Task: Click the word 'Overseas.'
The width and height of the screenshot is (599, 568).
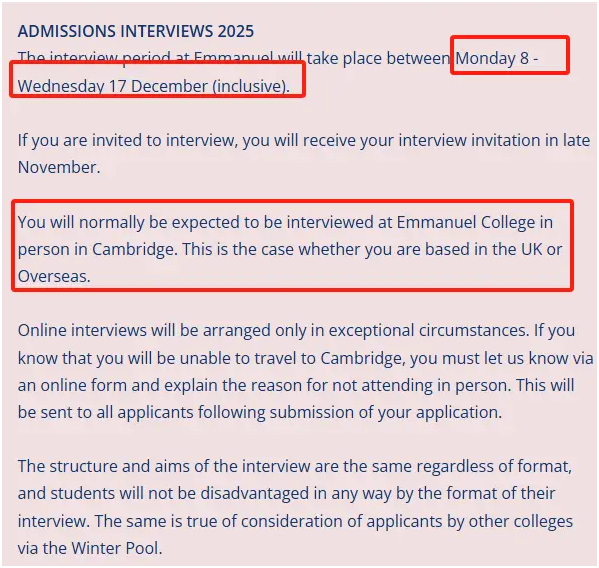Action: click(x=54, y=276)
